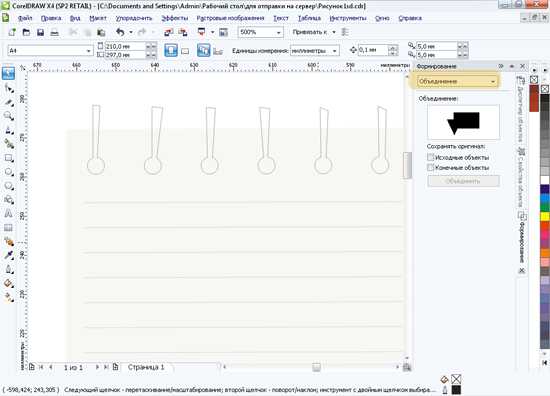Enable the Исходные объекты checkbox
This screenshot has height=396, width=550.
(430, 157)
